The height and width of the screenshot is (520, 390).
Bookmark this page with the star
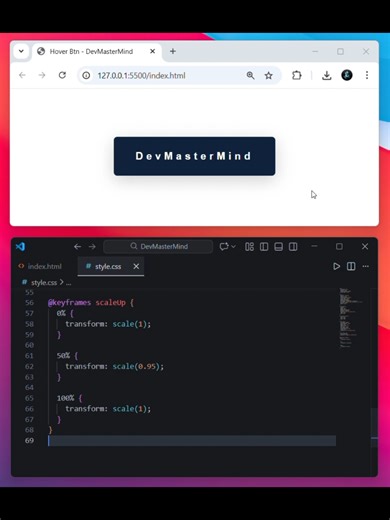[268, 76]
